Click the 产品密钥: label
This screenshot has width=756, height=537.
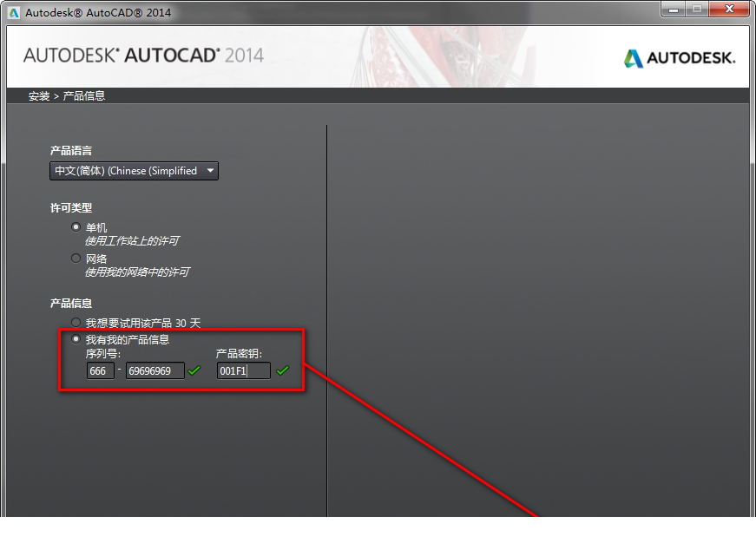[239, 354]
